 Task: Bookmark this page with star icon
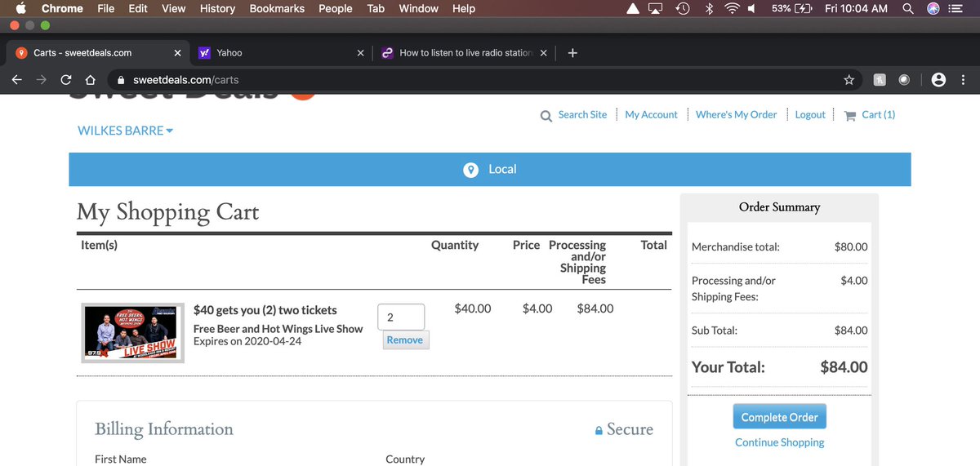tap(849, 80)
